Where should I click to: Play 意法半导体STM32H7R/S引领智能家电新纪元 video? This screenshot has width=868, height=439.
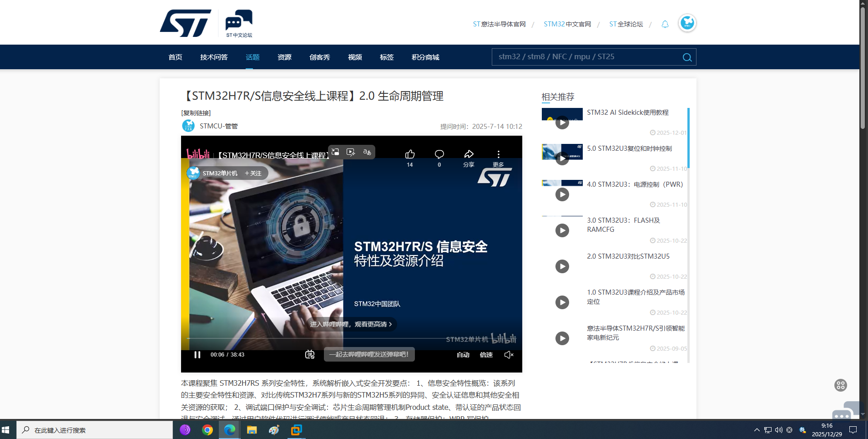pyautogui.click(x=562, y=338)
